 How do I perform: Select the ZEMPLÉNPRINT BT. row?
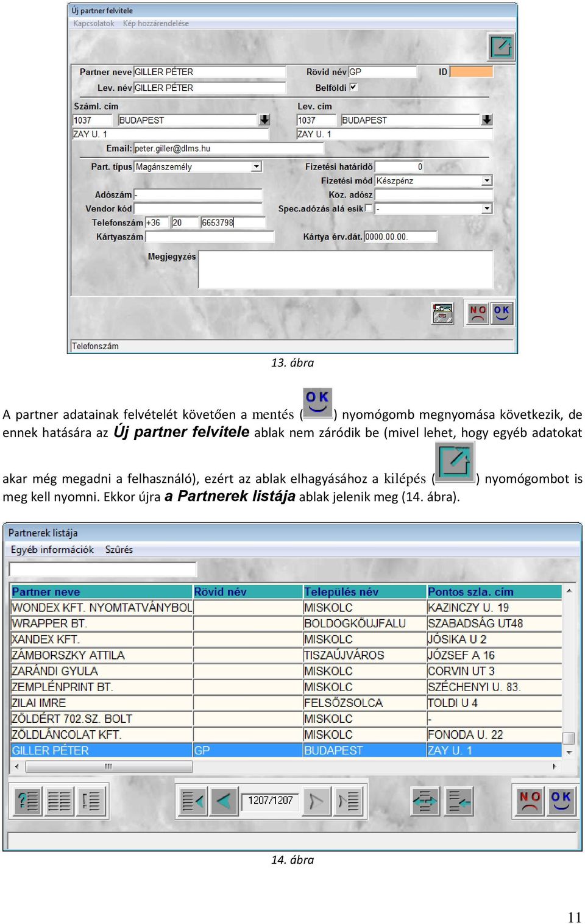pos(286,687)
